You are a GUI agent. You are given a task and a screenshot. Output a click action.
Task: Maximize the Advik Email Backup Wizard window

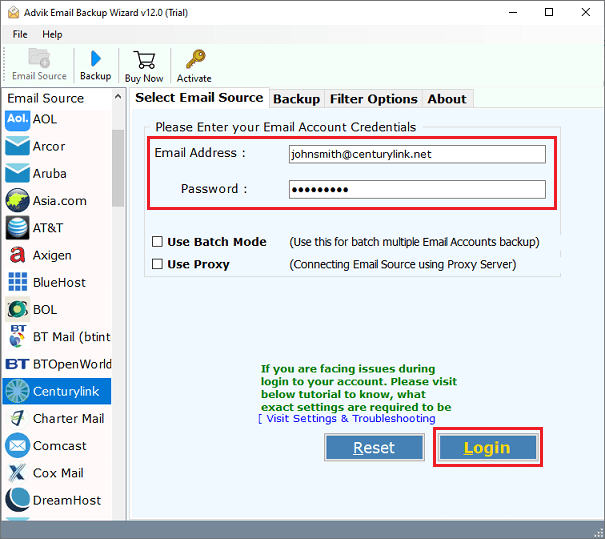(549, 12)
